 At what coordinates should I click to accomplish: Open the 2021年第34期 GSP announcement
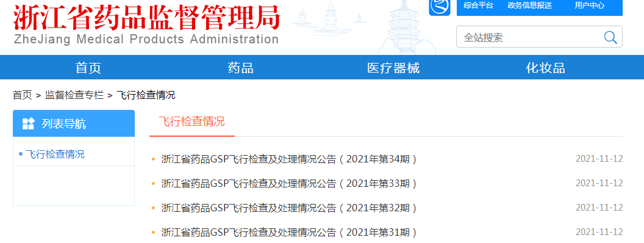pyautogui.click(x=289, y=159)
